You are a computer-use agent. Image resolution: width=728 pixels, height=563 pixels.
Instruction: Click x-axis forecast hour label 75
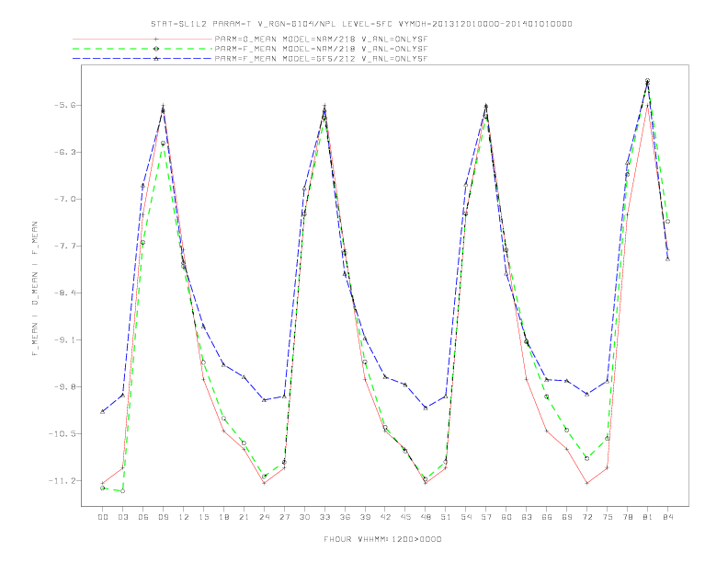(x=608, y=517)
